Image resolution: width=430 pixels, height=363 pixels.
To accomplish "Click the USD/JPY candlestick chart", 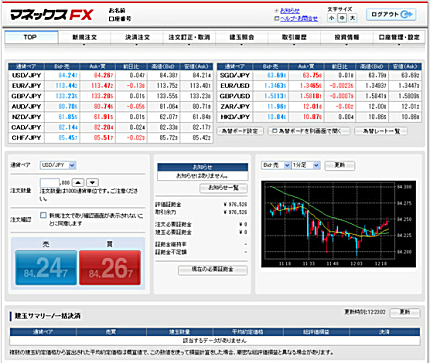I will 338,224.
